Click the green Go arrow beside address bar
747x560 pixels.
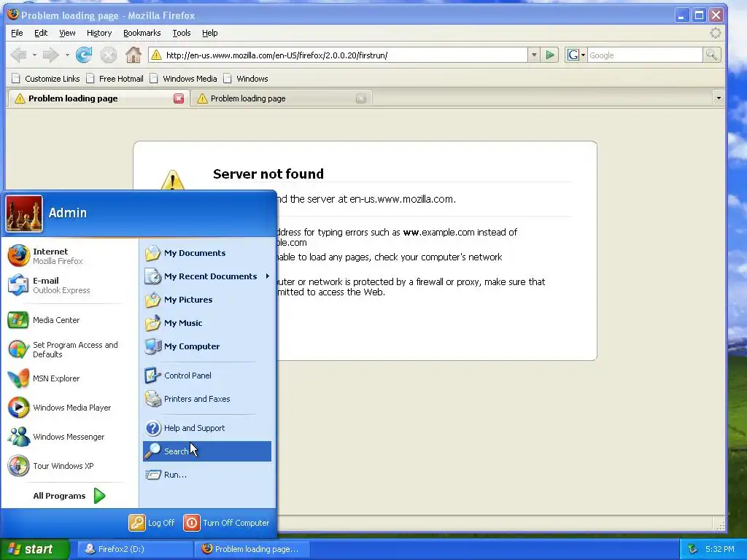(550, 55)
